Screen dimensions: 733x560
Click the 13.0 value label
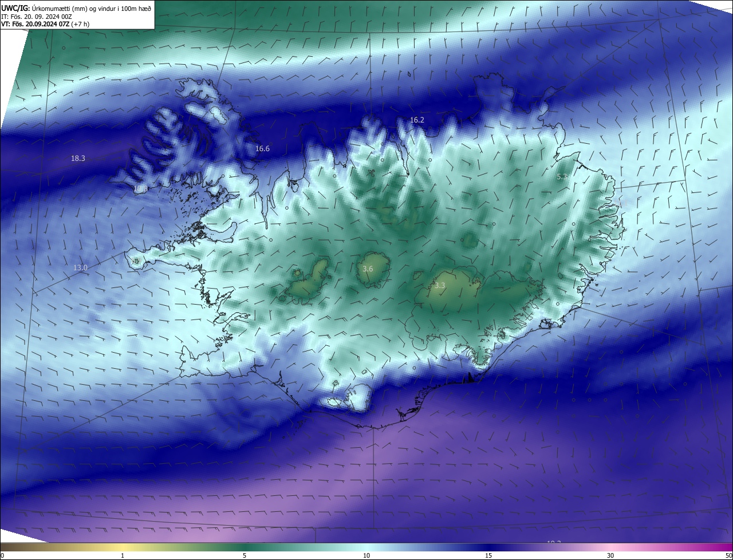point(80,268)
